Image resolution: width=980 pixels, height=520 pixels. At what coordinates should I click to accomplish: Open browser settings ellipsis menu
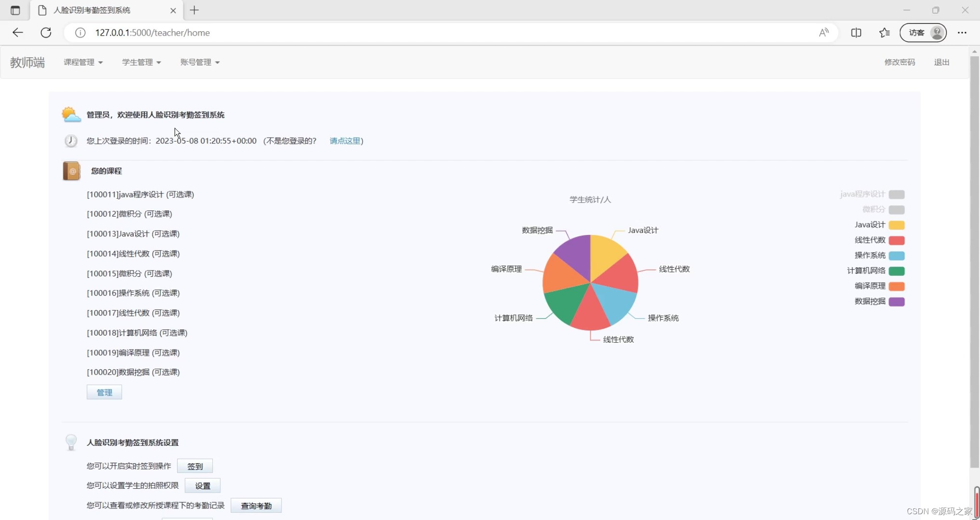(962, 33)
